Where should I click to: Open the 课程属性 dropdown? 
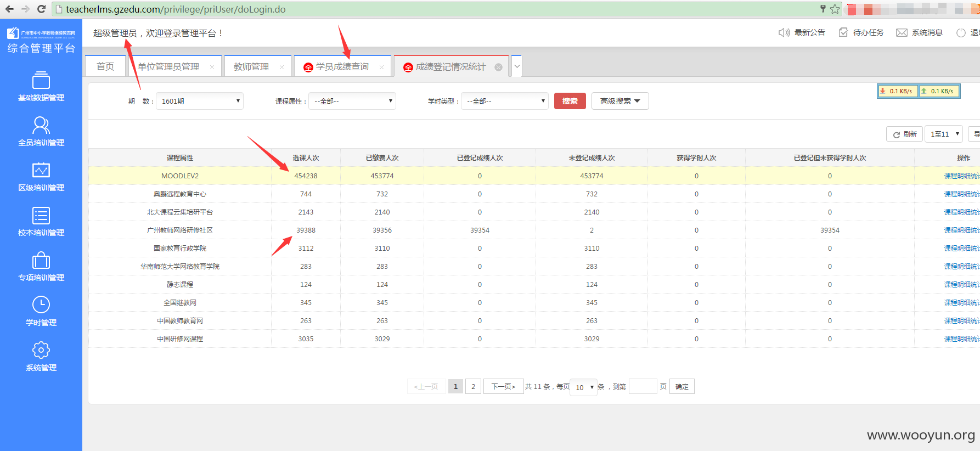(352, 101)
